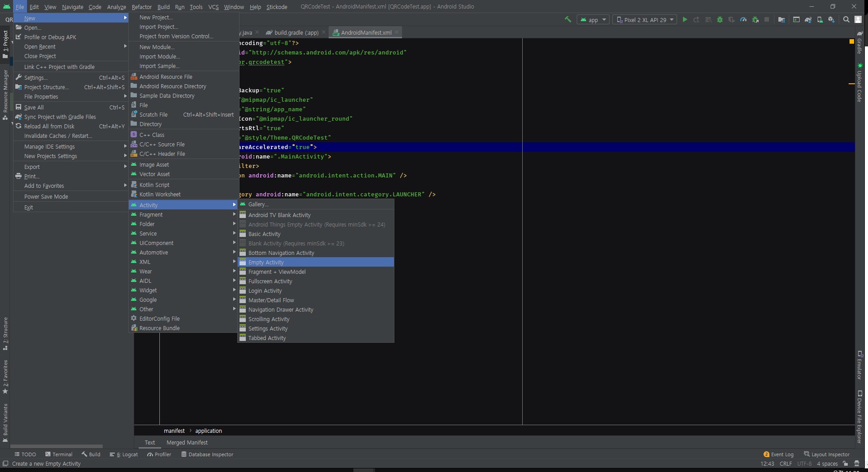Select Navigation Drawer Activity

pyautogui.click(x=316, y=309)
